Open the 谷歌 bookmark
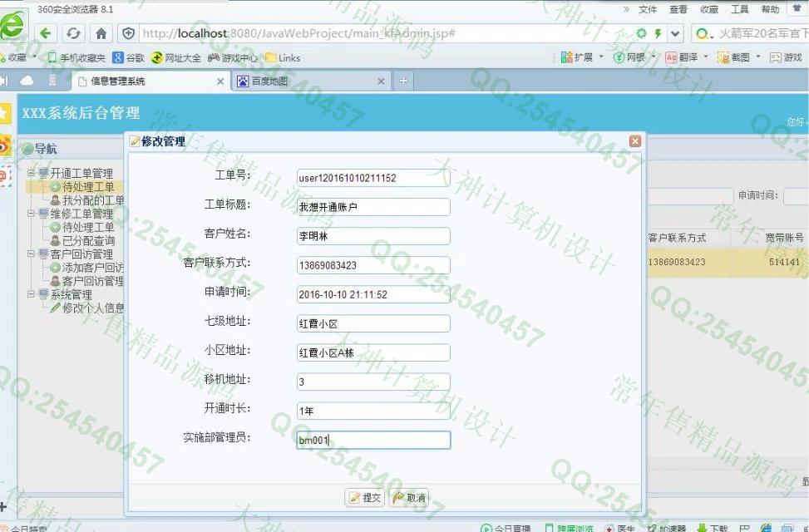 click(x=129, y=58)
